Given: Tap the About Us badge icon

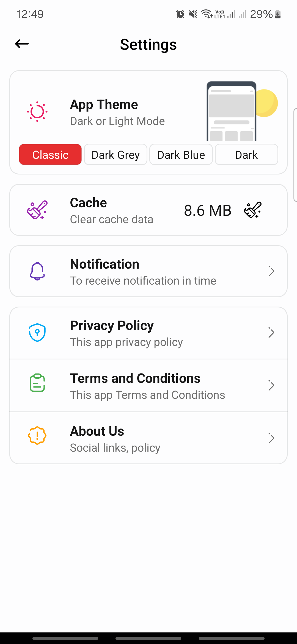Looking at the screenshot, I should click(37, 436).
